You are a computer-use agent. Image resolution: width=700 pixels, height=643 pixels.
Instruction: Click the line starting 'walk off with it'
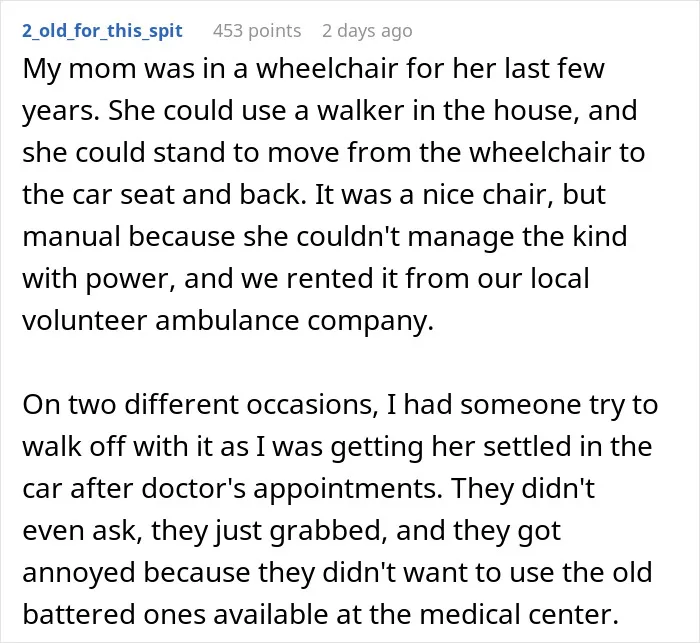[x=337, y=447]
